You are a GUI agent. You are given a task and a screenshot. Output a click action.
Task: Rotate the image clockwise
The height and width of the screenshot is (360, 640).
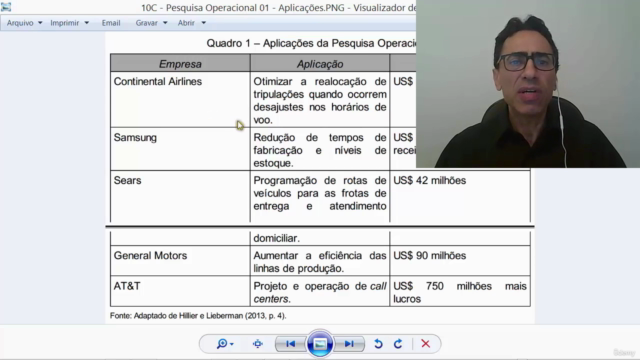[x=398, y=344]
